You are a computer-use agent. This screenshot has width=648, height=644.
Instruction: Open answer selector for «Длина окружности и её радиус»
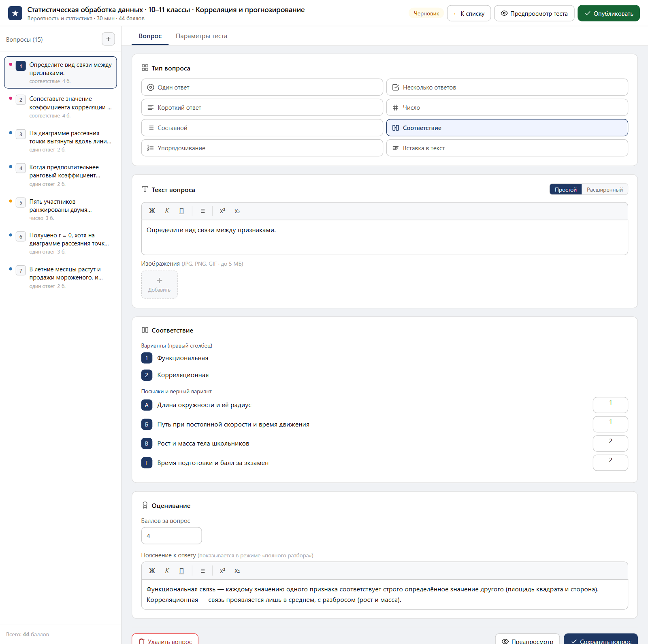point(610,405)
